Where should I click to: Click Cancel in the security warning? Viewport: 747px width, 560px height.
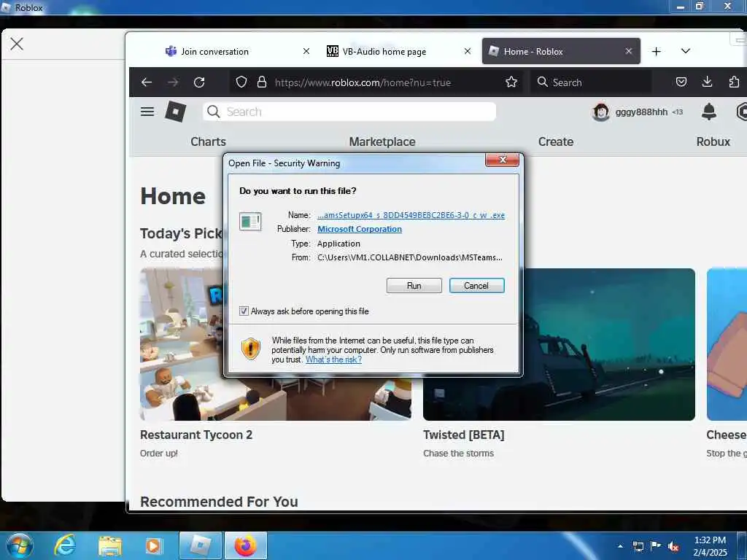coord(476,286)
